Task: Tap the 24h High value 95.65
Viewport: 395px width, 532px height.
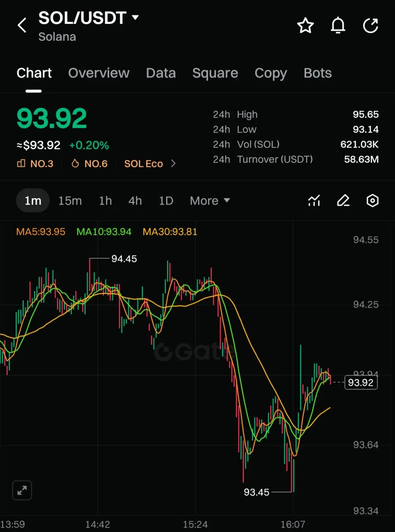Action: pyautogui.click(x=366, y=114)
